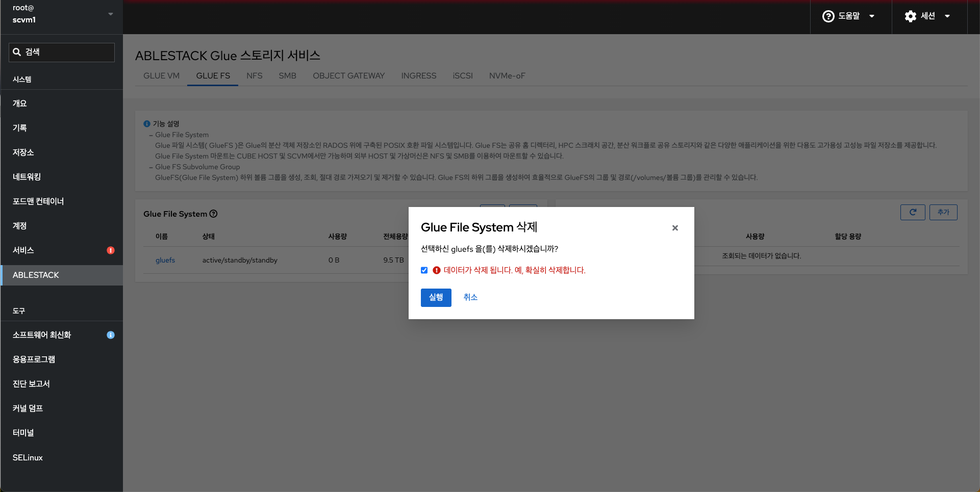This screenshot has width=980, height=492.
Task: Open the OBJECT GATEWAY tab
Action: pos(349,76)
